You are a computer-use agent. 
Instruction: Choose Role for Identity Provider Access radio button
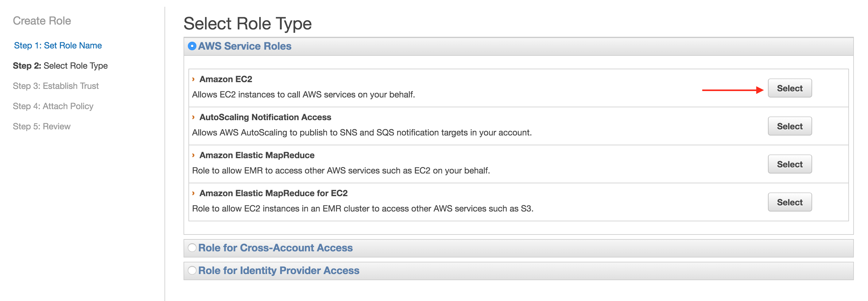pos(192,270)
